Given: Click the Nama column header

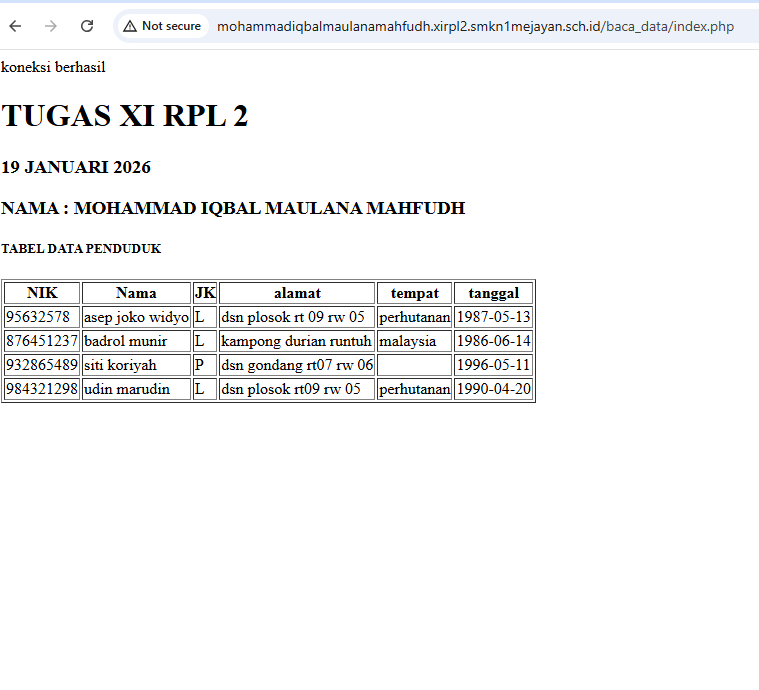Looking at the screenshot, I should point(136,293).
